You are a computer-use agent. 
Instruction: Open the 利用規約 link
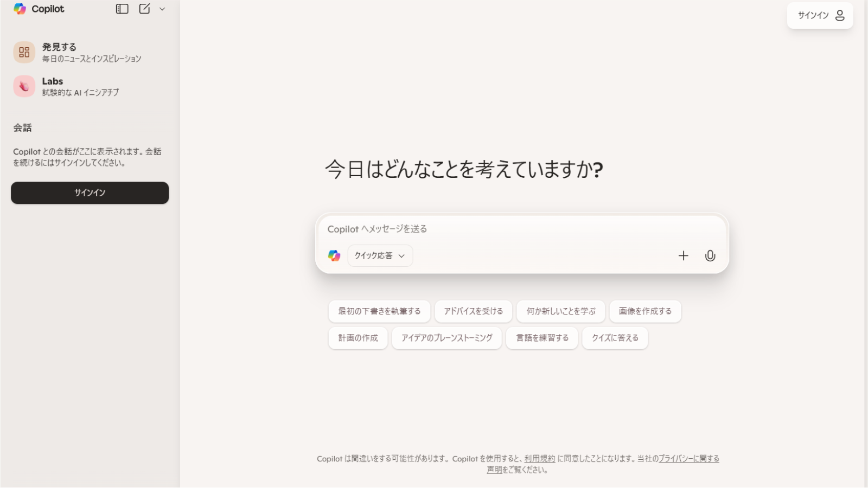click(x=540, y=459)
